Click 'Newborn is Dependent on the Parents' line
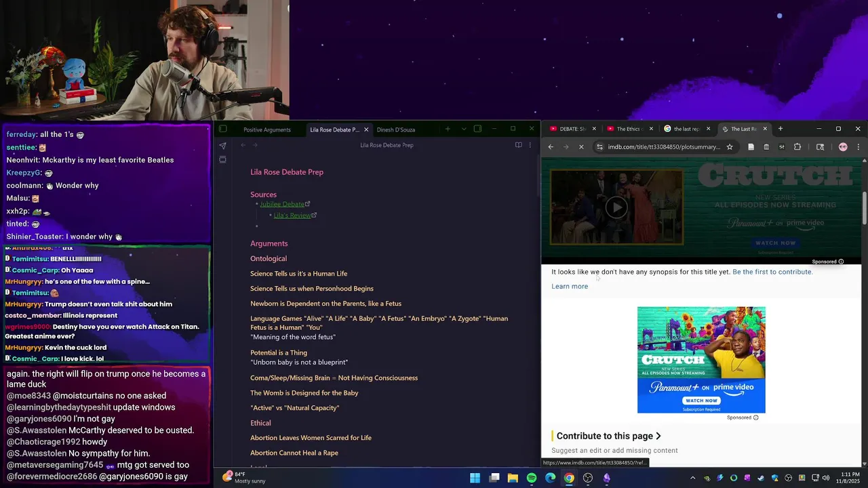Screen dimensions: 868x488 click(x=325, y=304)
